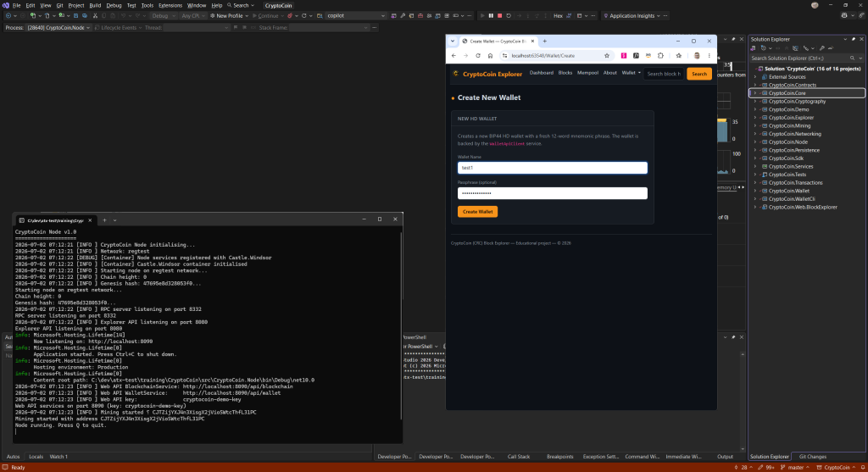
Task: Click the browser profile avatar
Action: (697, 55)
